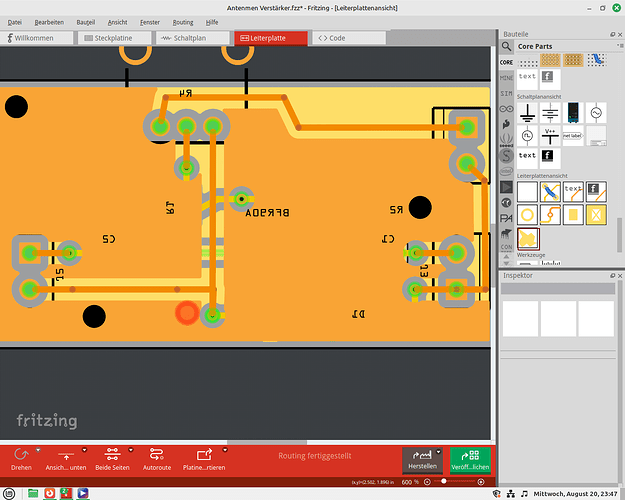Open the parts search magnifier
Image resolution: width=625 pixels, height=500 pixels.
point(507,46)
